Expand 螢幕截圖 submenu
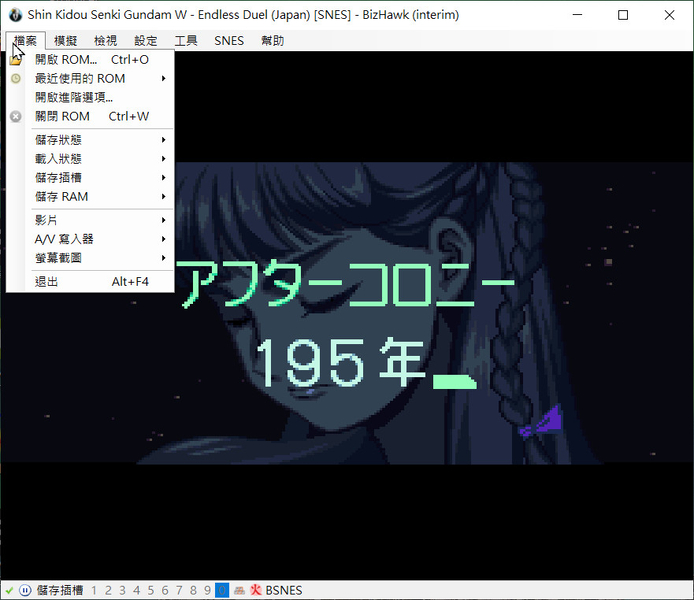 pyautogui.click(x=90, y=258)
